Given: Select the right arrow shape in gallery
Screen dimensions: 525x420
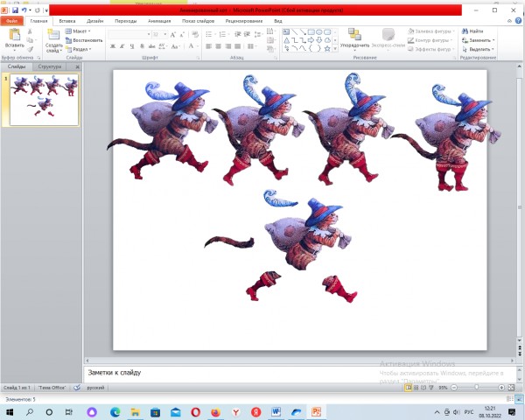Looking at the screenshot, I should (311, 40).
